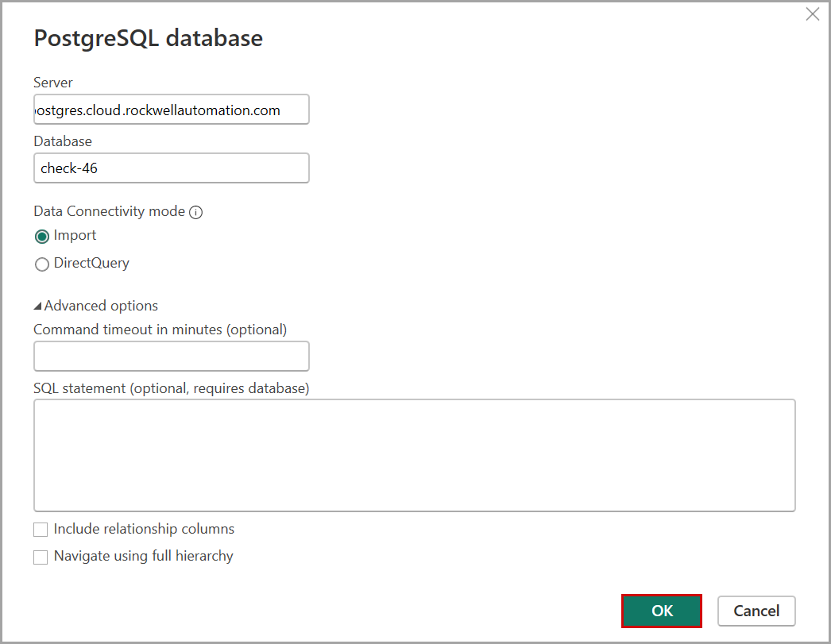Click into the Server address field

[x=171, y=110]
